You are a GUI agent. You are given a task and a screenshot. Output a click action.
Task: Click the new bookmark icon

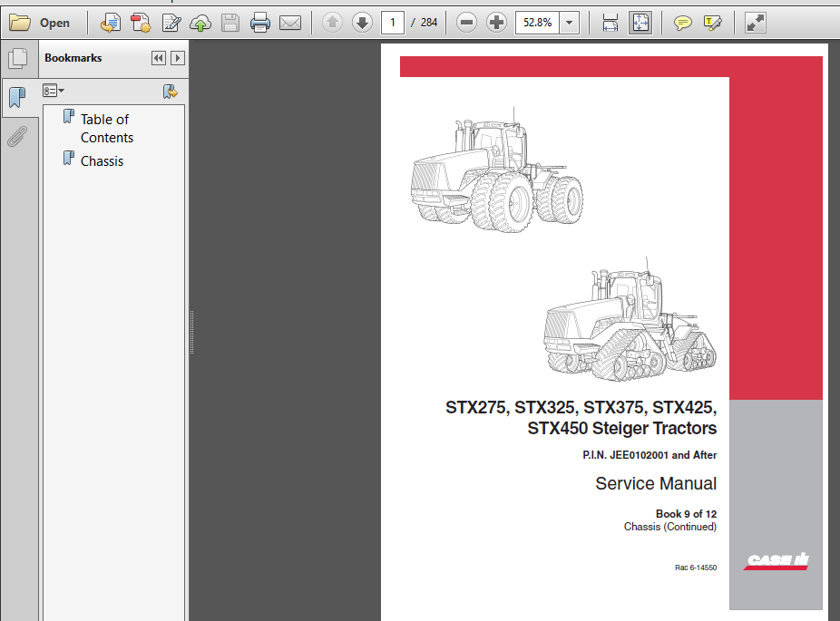point(170,92)
